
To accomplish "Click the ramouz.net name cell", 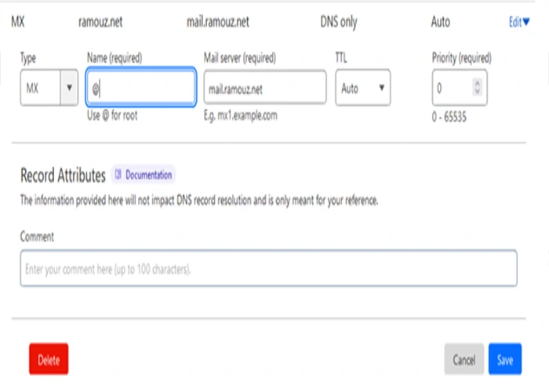I will pos(100,22).
